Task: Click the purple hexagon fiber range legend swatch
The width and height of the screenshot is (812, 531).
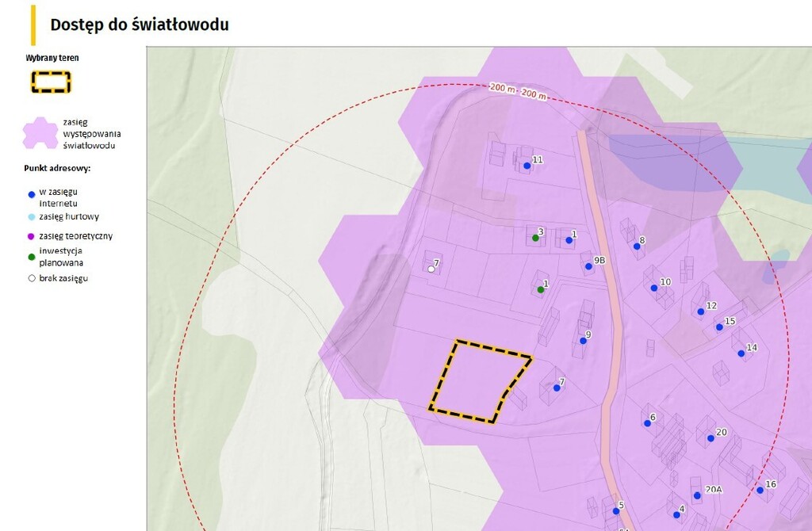Action: (x=40, y=133)
